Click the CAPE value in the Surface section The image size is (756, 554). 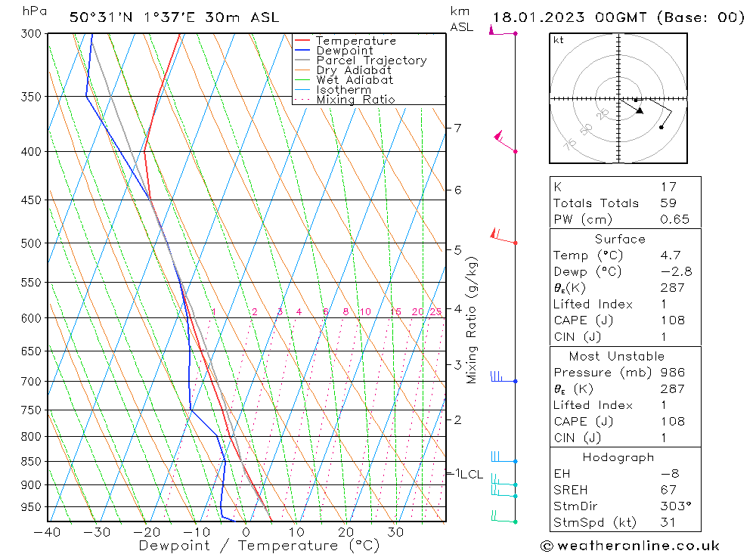(673, 320)
